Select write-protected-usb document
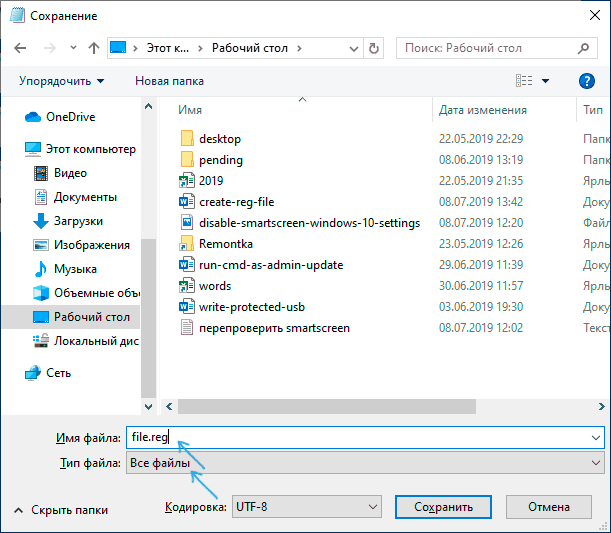Image resolution: width=611 pixels, height=533 pixels. [x=242, y=307]
